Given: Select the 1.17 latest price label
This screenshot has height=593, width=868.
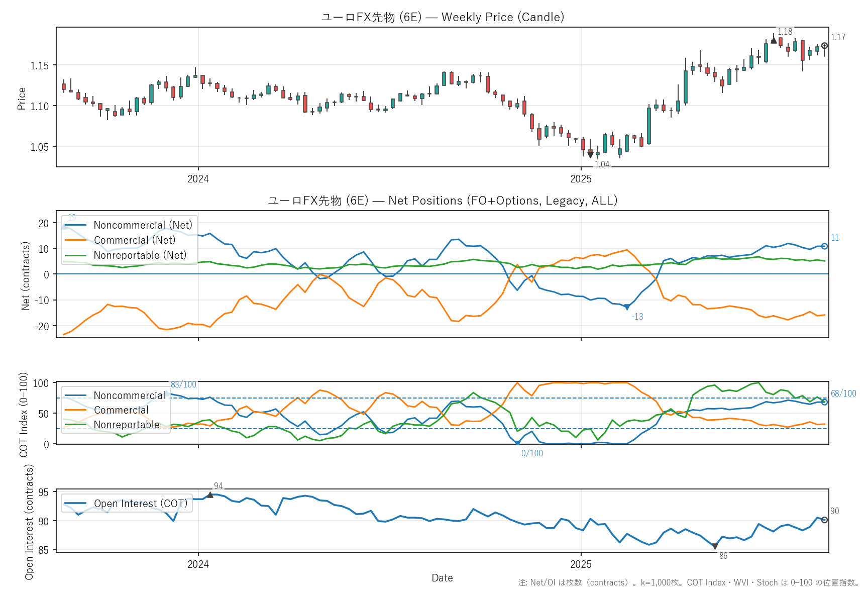Looking at the screenshot, I should point(838,37).
